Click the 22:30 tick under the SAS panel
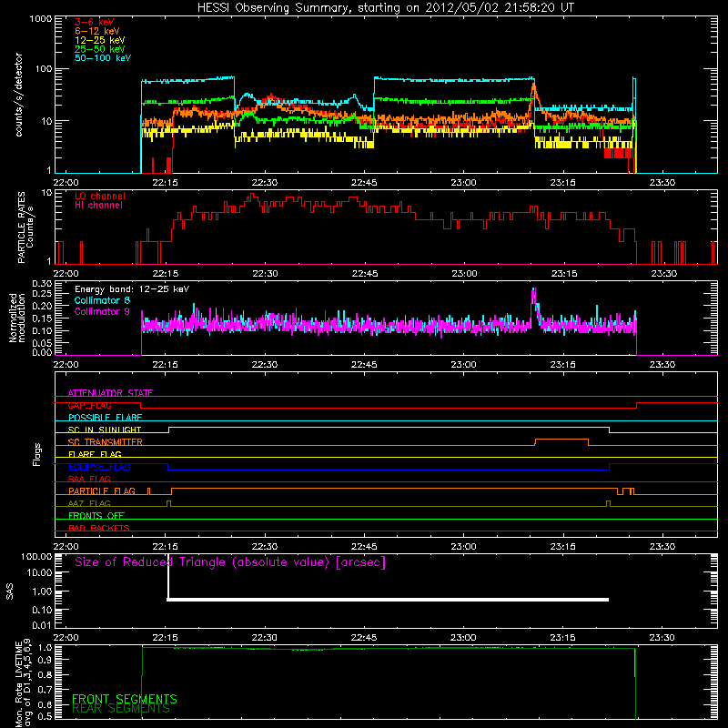The image size is (728, 728). click(x=265, y=638)
